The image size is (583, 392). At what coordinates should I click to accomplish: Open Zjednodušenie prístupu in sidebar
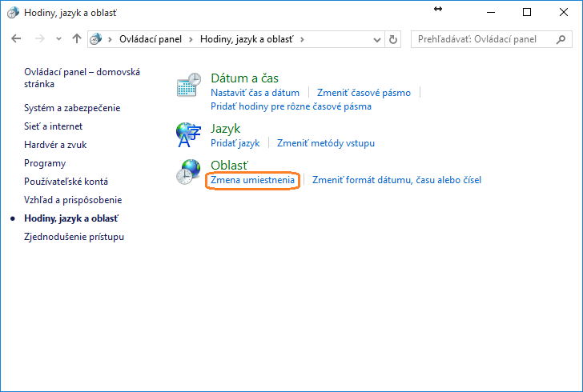[x=74, y=237]
